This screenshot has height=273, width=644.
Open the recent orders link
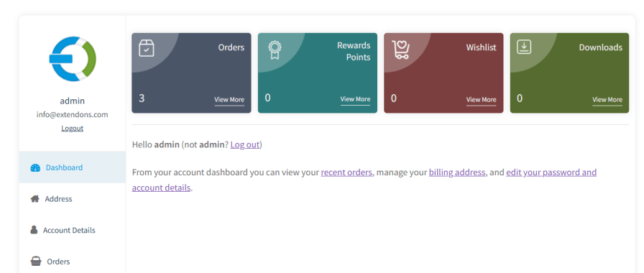346,172
